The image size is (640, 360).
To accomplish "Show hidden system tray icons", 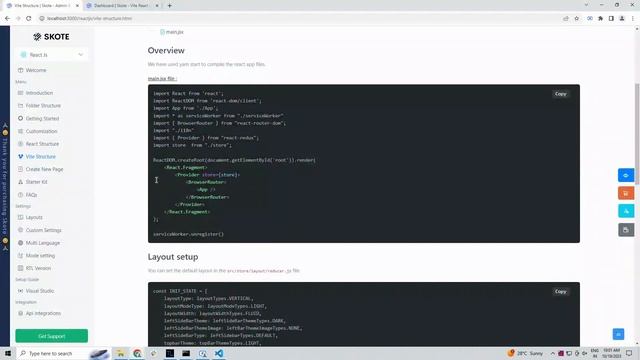I will 553,353.
